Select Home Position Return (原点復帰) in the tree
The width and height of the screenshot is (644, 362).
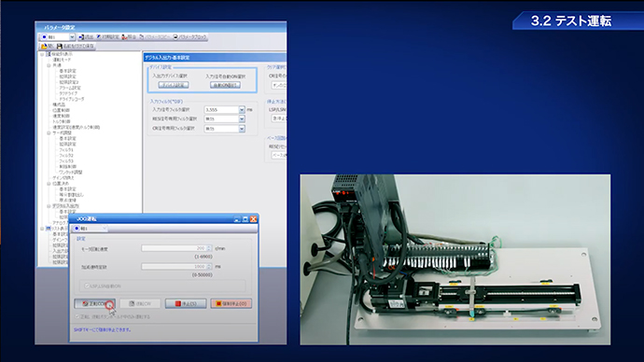tap(67, 201)
